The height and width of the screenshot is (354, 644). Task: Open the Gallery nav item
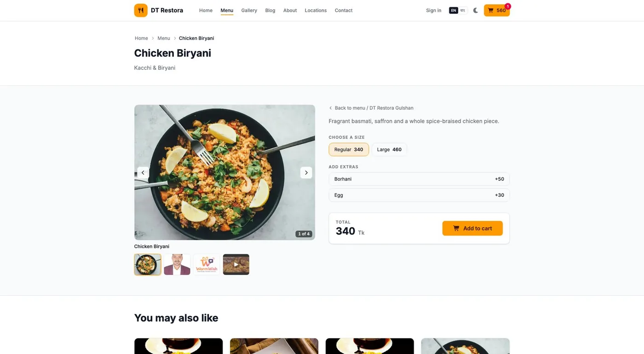(x=249, y=10)
